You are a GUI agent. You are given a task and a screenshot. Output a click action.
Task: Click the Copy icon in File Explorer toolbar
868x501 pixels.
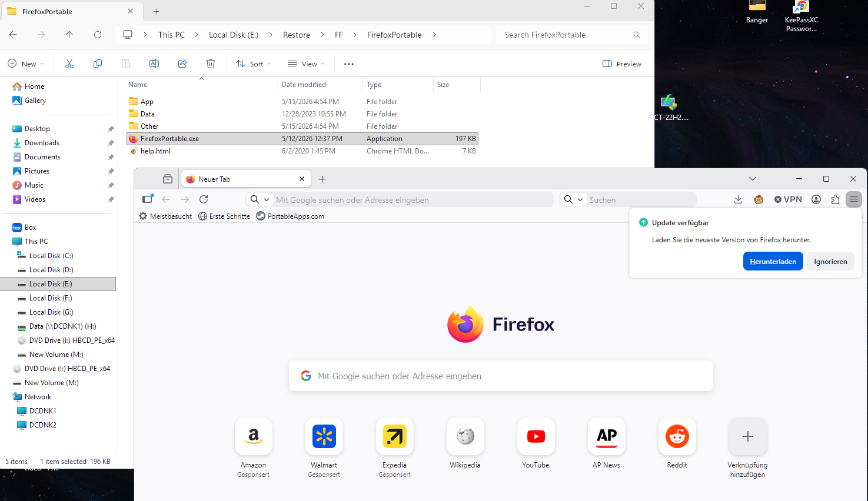98,64
